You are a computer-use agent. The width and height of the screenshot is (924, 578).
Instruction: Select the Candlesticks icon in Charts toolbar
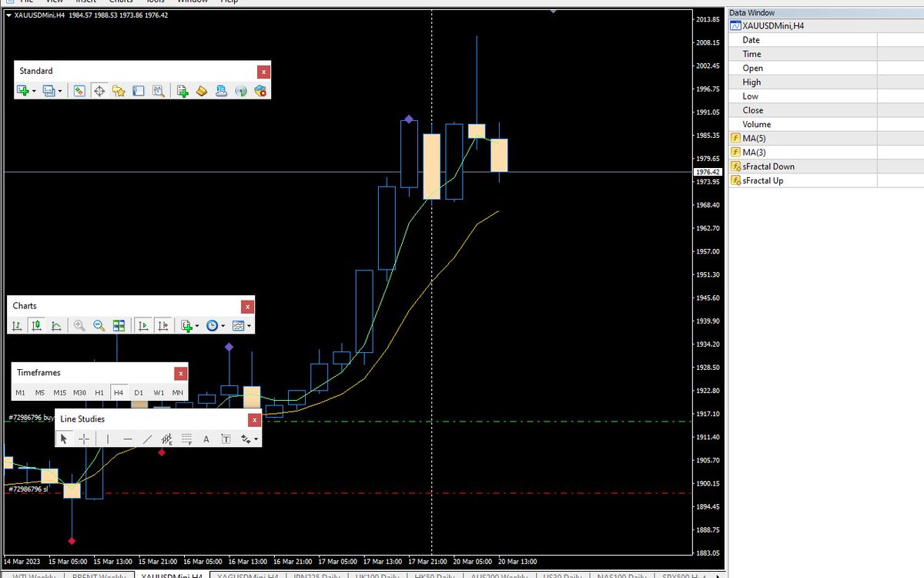[x=35, y=325]
